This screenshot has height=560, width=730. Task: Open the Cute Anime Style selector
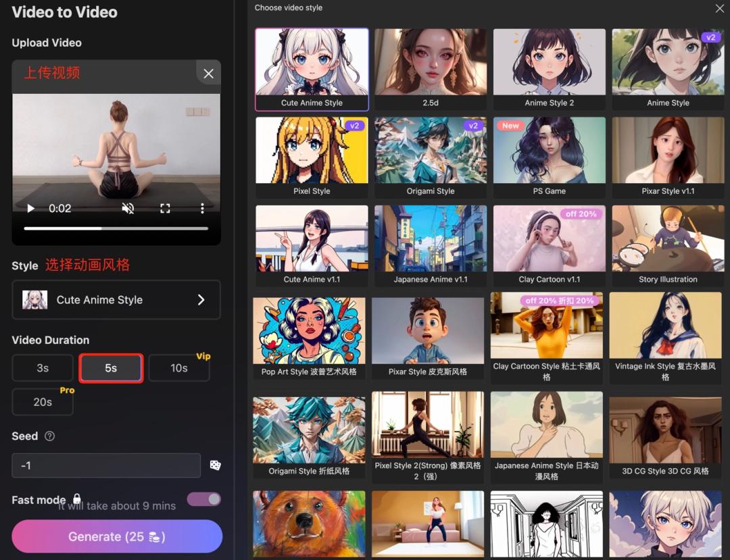pyautogui.click(x=116, y=300)
